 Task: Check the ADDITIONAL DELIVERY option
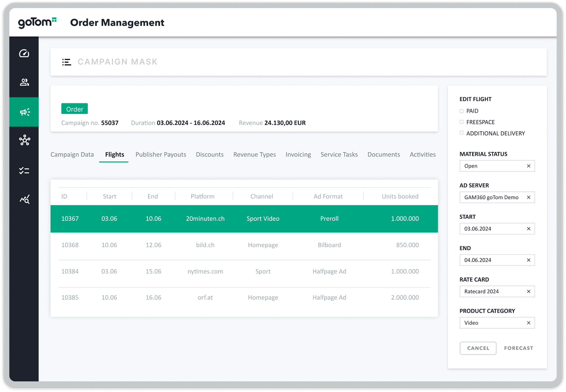click(461, 133)
